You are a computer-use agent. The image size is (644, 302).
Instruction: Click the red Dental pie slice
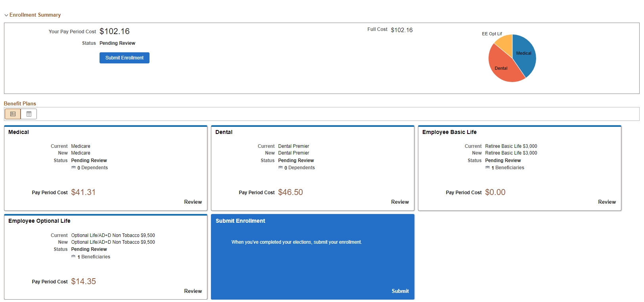(x=503, y=68)
